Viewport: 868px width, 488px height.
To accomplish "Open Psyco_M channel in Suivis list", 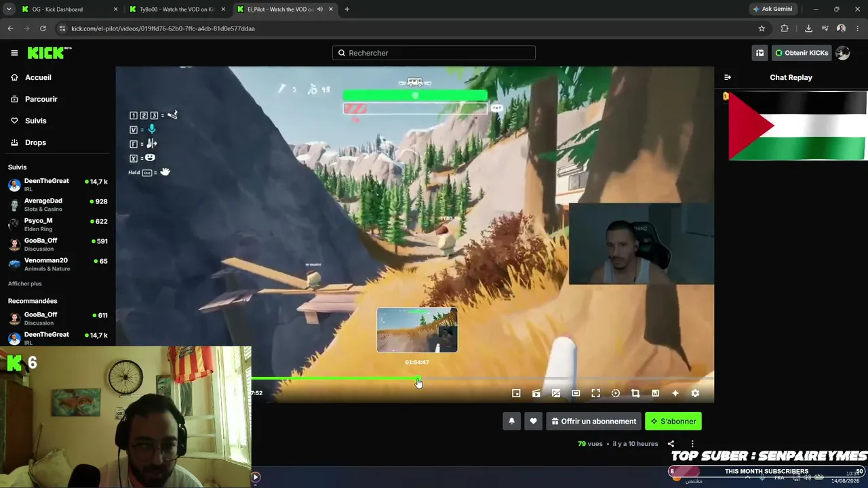I will point(58,224).
